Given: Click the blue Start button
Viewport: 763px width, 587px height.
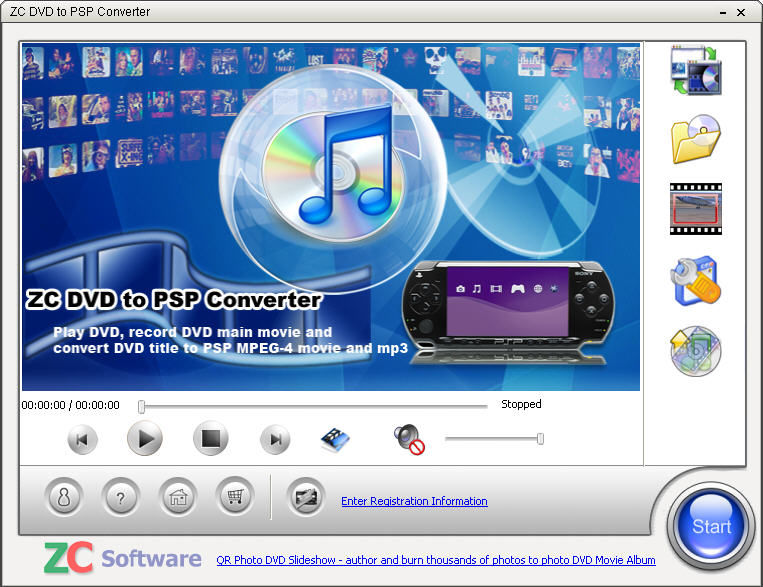Looking at the screenshot, I should tap(711, 526).
